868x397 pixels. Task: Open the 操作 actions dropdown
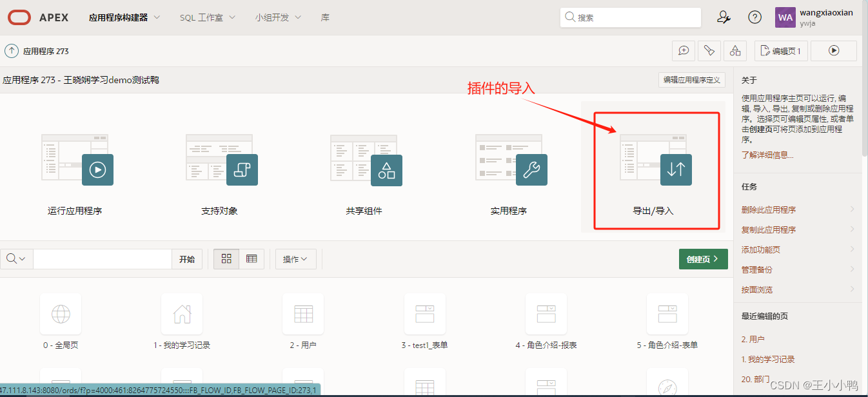point(296,258)
